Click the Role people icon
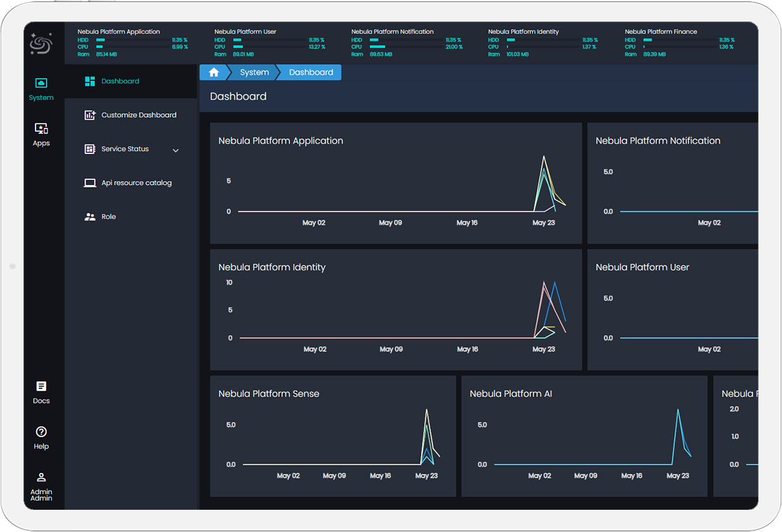This screenshot has height=532, width=782. pos(90,217)
